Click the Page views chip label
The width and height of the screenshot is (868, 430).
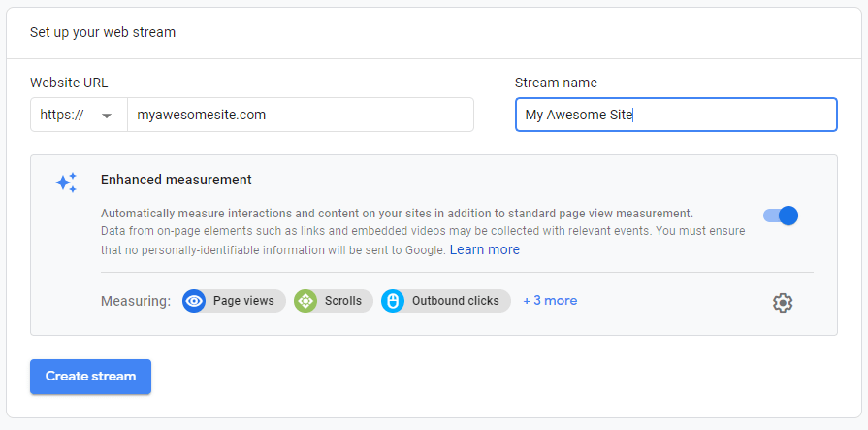pos(243,301)
